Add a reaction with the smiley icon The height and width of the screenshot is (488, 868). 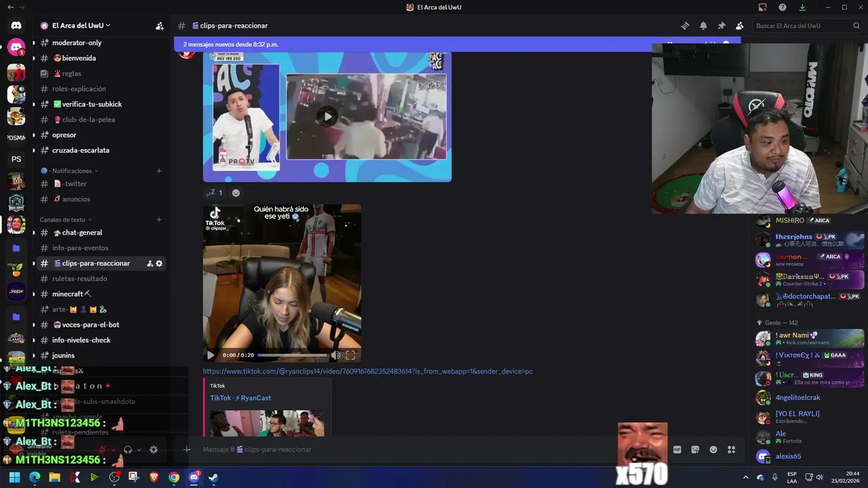(x=236, y=192)
